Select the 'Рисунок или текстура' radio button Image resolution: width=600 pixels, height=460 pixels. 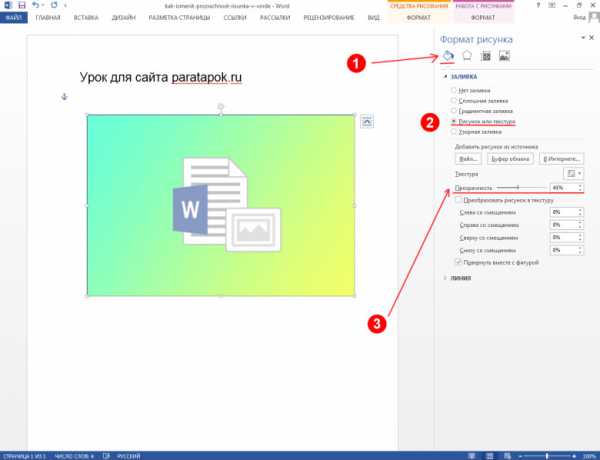click(x=453, y=121)
